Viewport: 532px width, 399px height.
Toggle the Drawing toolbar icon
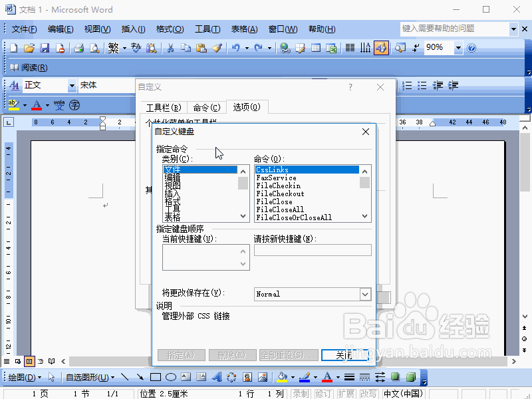pos(381,48)
